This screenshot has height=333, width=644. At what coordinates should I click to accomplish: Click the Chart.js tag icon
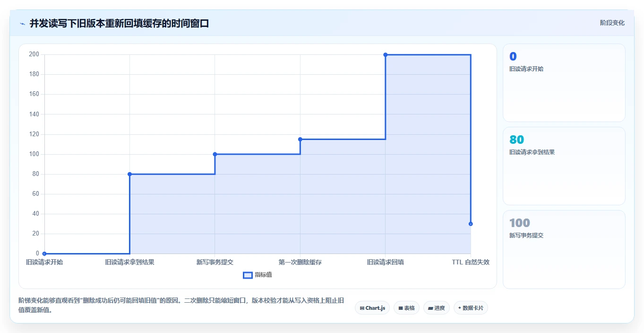[362, 308]
